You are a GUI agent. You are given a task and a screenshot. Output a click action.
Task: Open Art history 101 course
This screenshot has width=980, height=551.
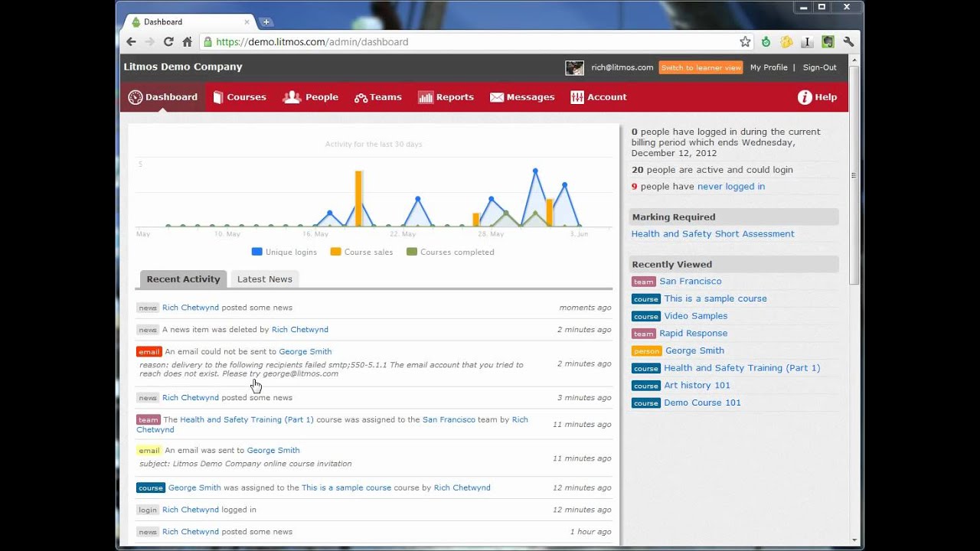click(x=697, y=386)
